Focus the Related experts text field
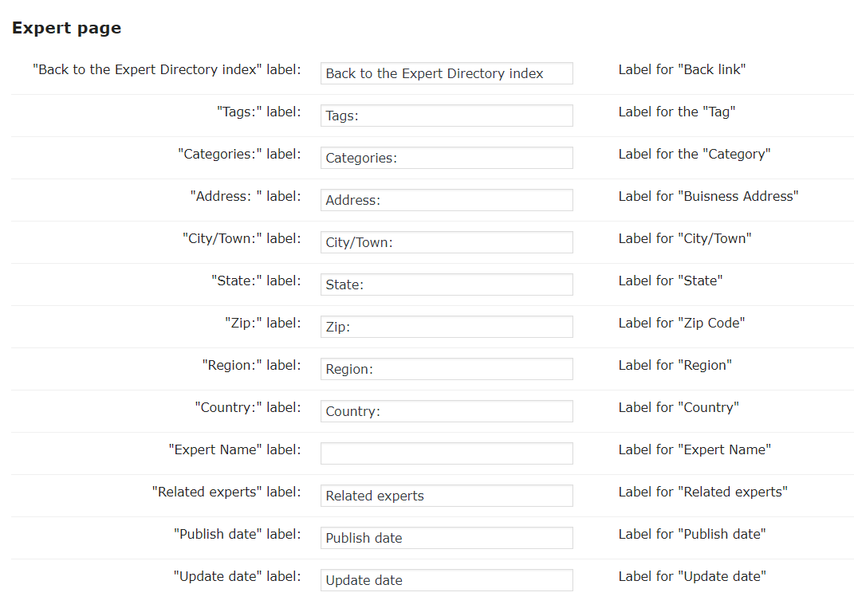This screenshot has width=854, height=616. click(x=447, y=496)
